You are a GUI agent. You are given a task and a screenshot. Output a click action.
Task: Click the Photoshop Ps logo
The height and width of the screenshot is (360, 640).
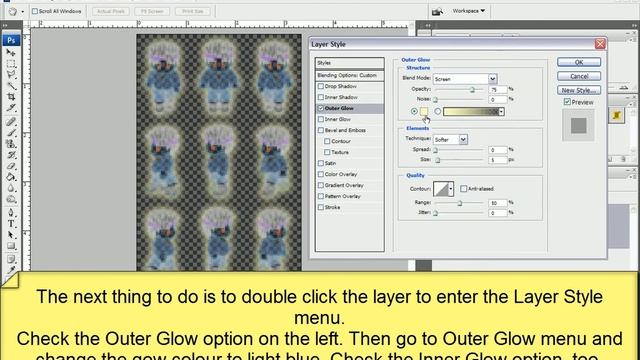click(x=11, y=40)
